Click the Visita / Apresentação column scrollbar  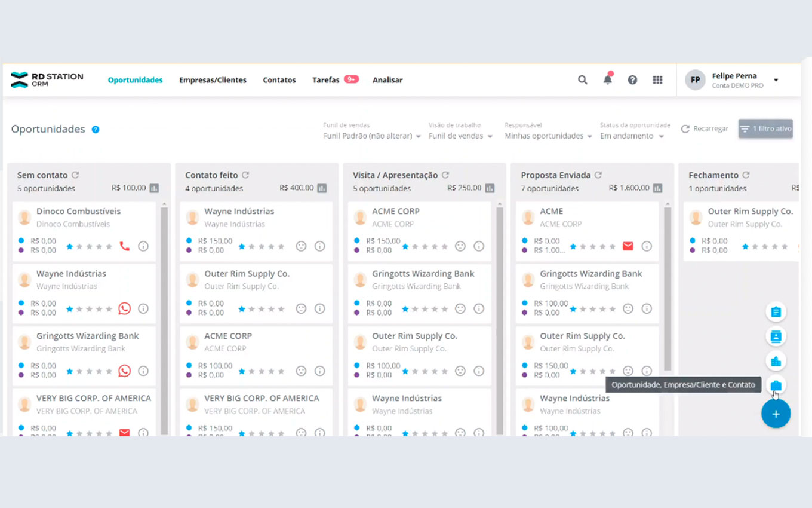tap(500, 320)
